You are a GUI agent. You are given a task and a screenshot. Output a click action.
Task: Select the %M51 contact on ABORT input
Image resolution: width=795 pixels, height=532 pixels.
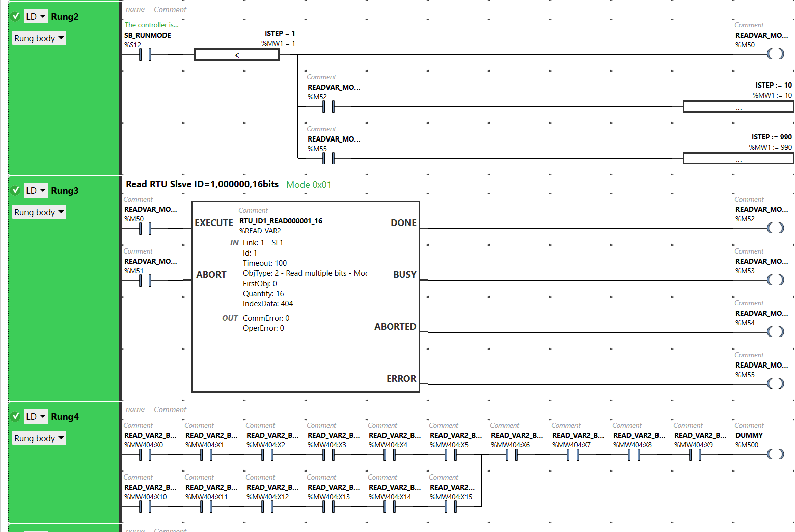[145, 281]
